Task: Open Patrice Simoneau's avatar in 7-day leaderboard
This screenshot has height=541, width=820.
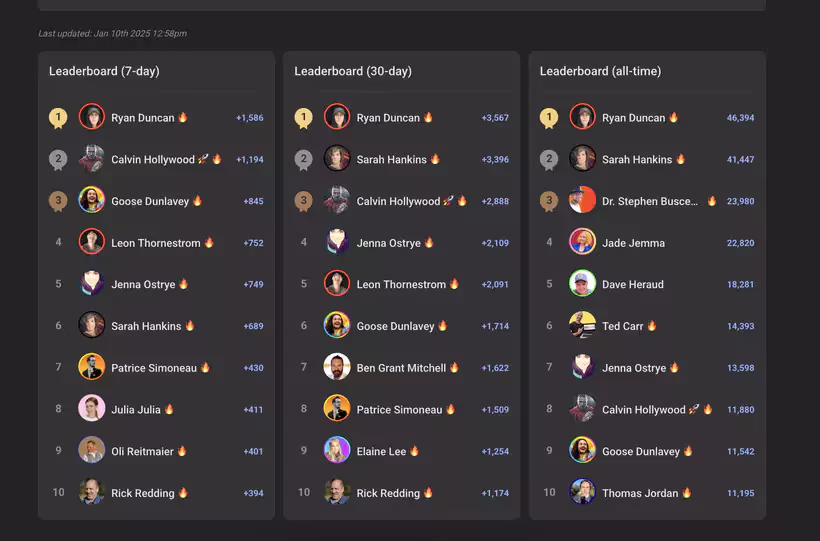Action: [x=92, y=367]
